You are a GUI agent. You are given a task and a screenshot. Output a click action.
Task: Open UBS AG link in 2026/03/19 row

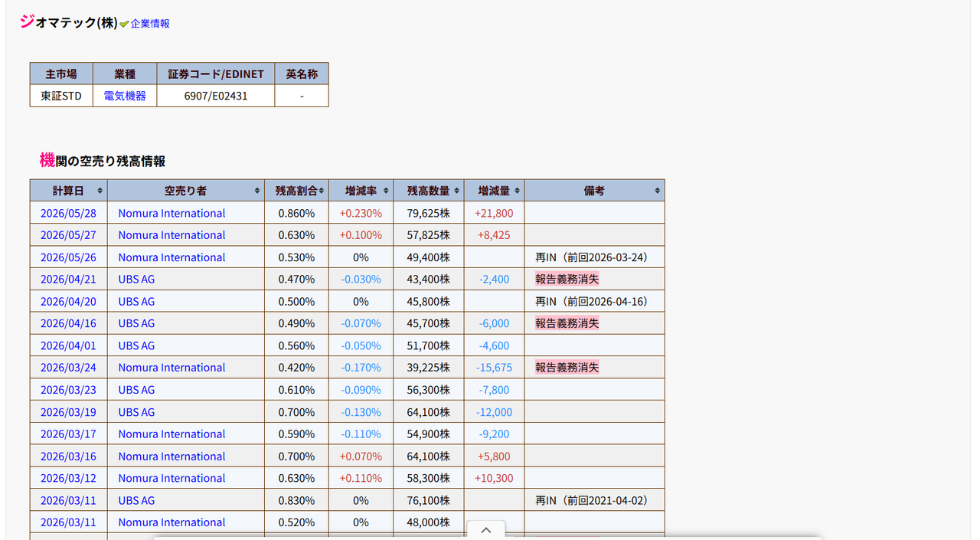click(136, 412)
